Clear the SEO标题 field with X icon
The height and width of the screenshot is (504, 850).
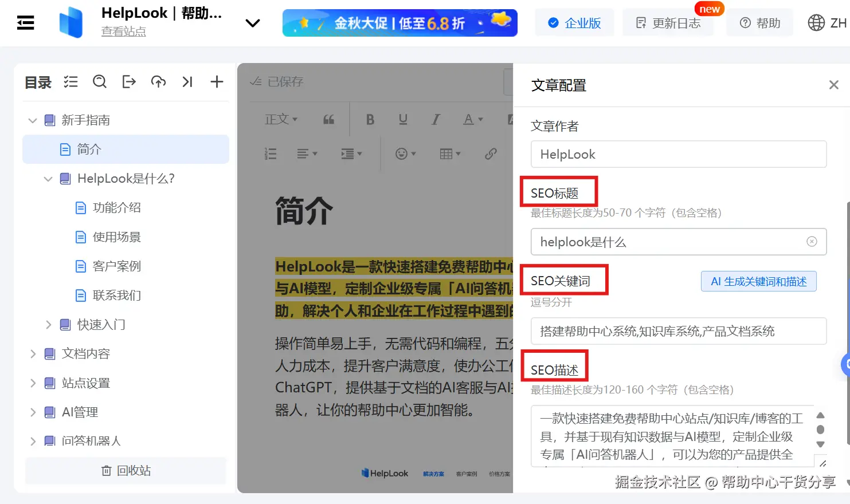(x=812, y=242)
